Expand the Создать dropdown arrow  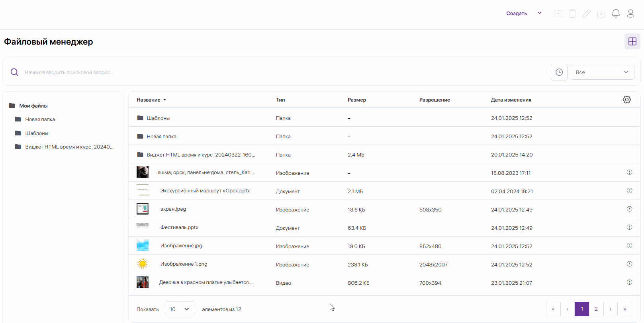click(540, 13)
